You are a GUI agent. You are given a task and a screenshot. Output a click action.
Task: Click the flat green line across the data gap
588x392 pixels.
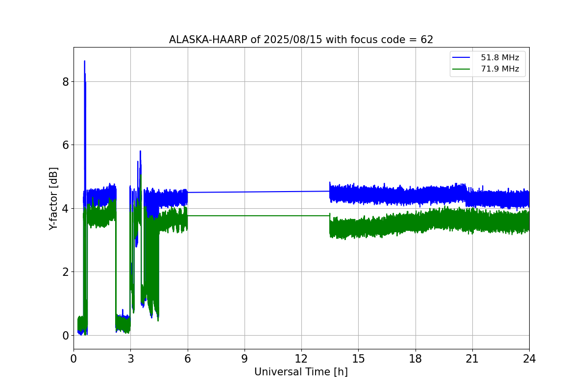click(259, 216)
